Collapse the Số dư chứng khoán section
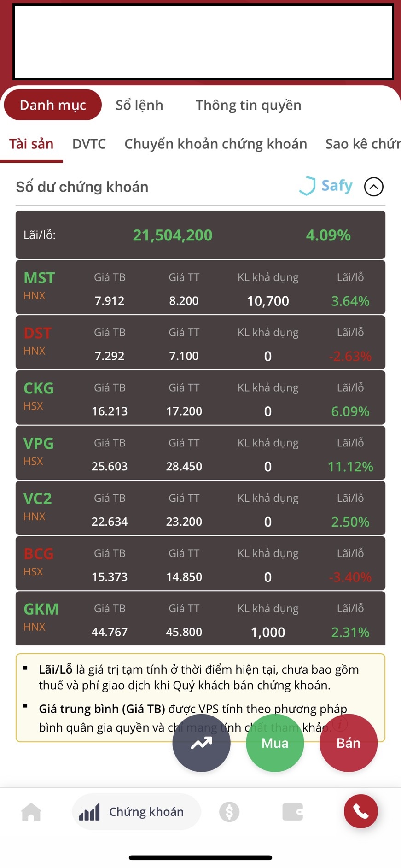This screenshot has width=401, height=868. 373,187
